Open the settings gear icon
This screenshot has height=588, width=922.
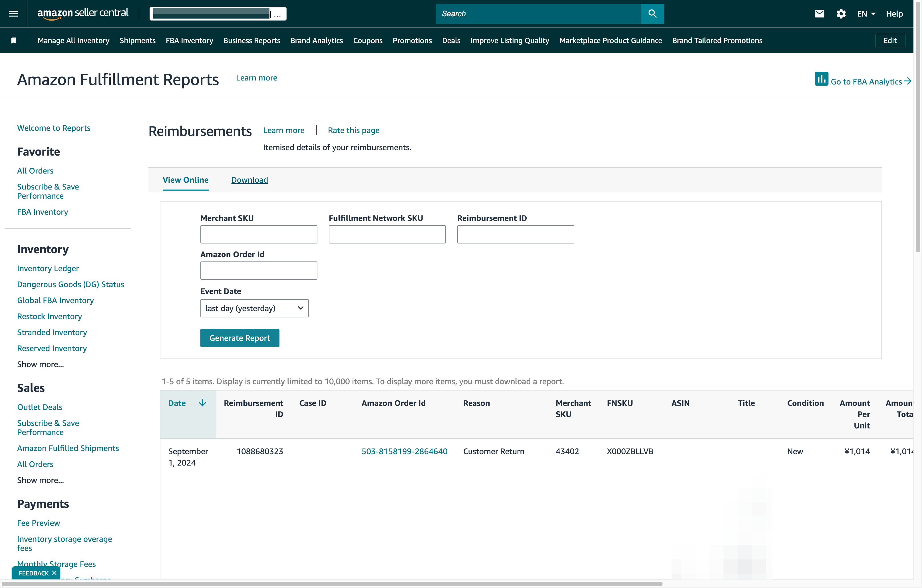[841, 14]
